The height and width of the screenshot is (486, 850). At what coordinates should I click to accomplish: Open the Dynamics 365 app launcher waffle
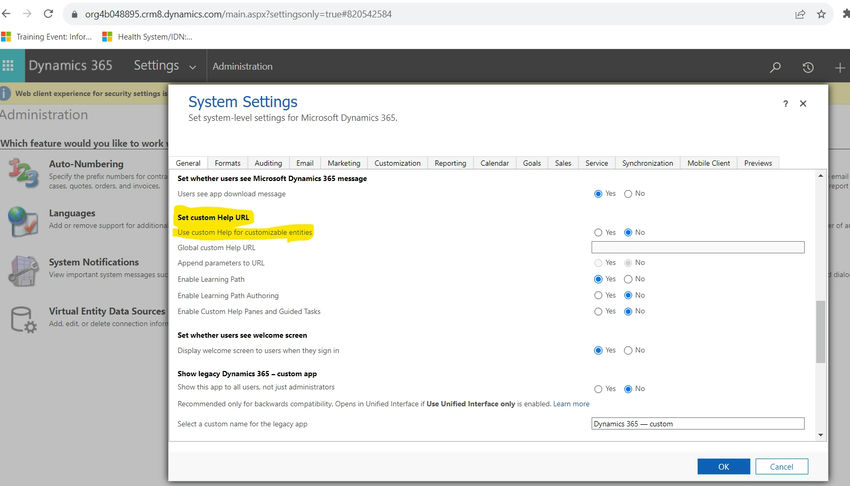click(8, 66)
